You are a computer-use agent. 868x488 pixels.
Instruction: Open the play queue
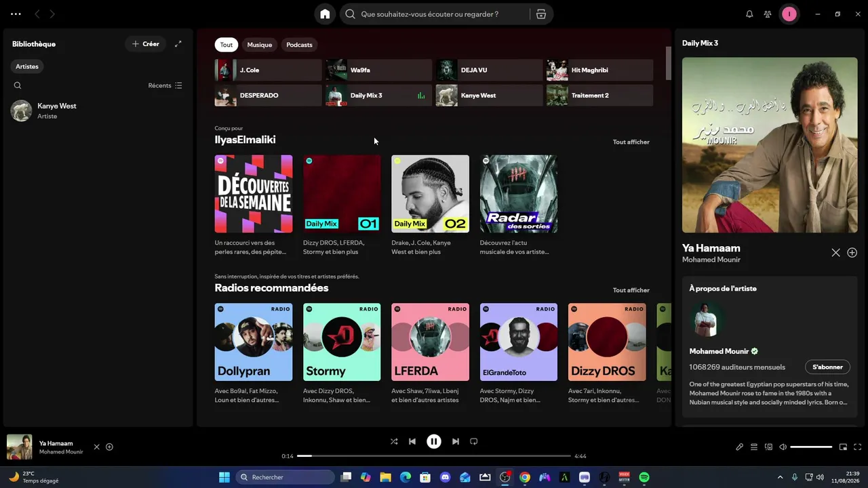click(754, 447)
